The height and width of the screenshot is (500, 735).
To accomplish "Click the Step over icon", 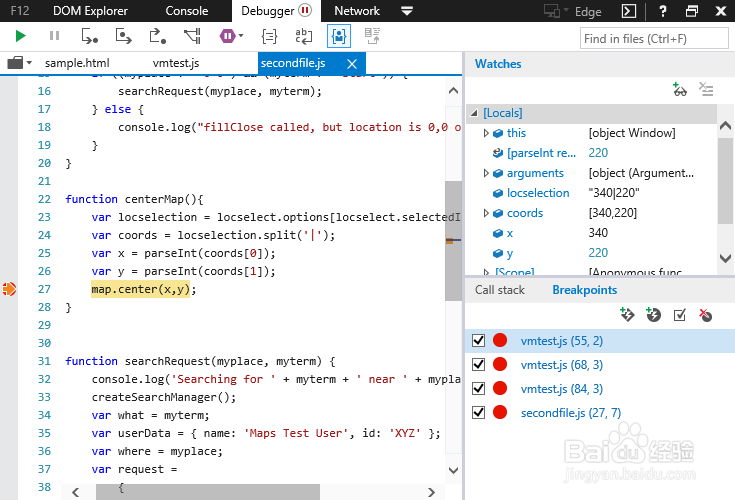I will tap(123, 36).
